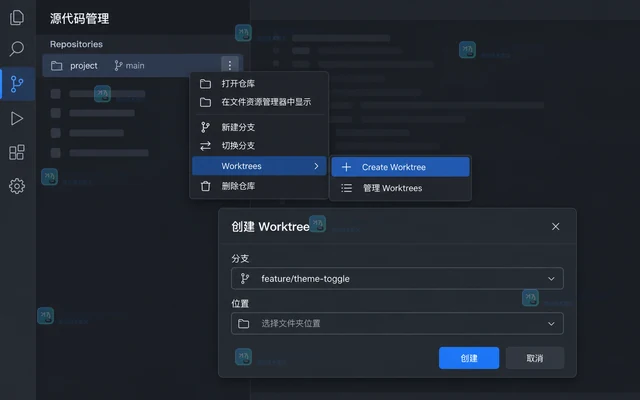The image size is (640, 400).
Task: Click the branch icon in 分支 field
Action: point(244,279)
